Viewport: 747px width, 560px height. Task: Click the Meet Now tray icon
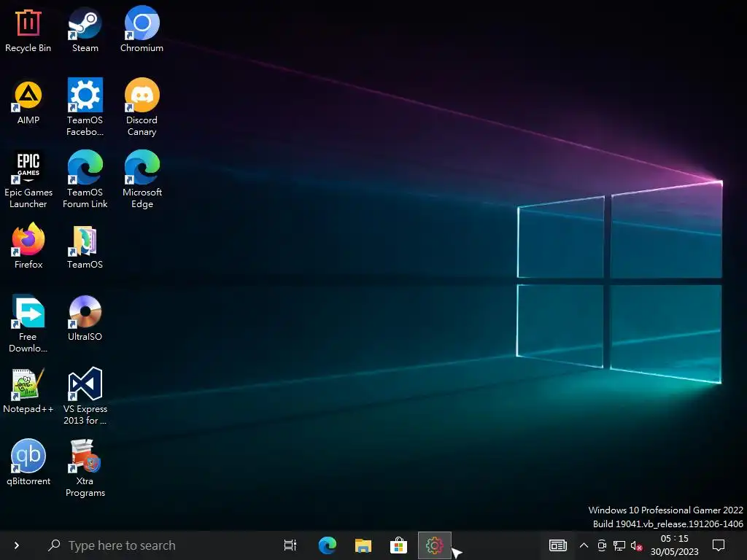pos(602,545)
